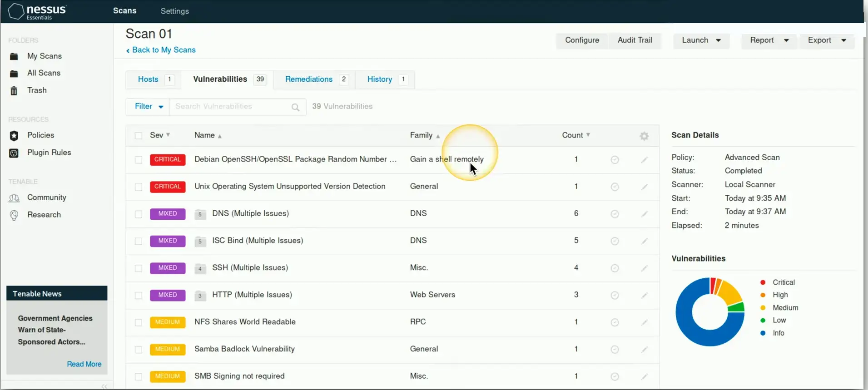Switch to the Remediations tab
The height and width of the screenshot is (390, 868).
pyautogui.click(x=309, y=79)
